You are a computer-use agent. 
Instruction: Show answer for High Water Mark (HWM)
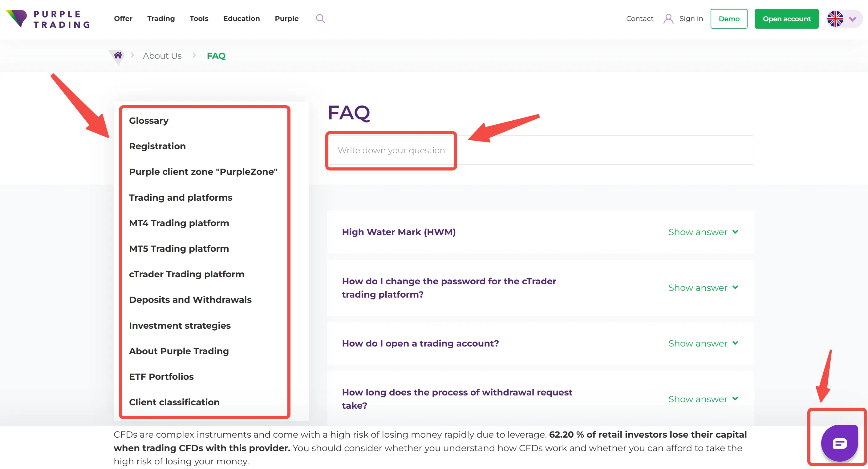click(x=703, y=232)
